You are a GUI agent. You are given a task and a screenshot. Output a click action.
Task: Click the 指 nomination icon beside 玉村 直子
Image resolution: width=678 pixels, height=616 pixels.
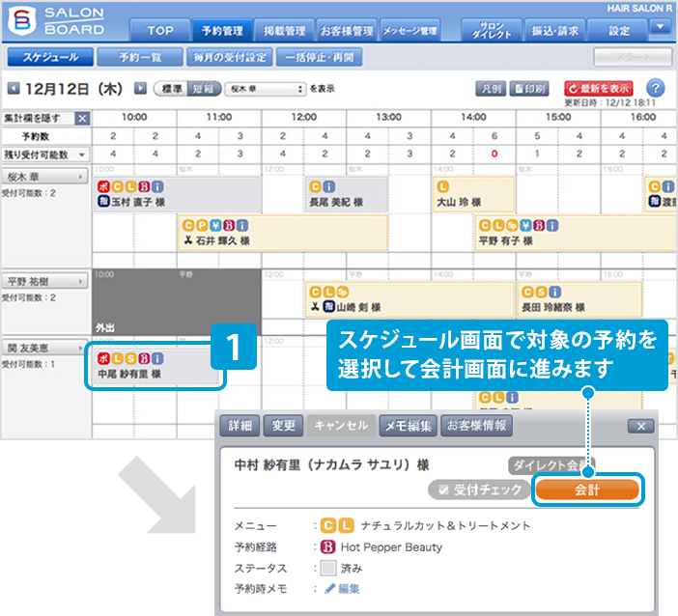click(103, 202)
